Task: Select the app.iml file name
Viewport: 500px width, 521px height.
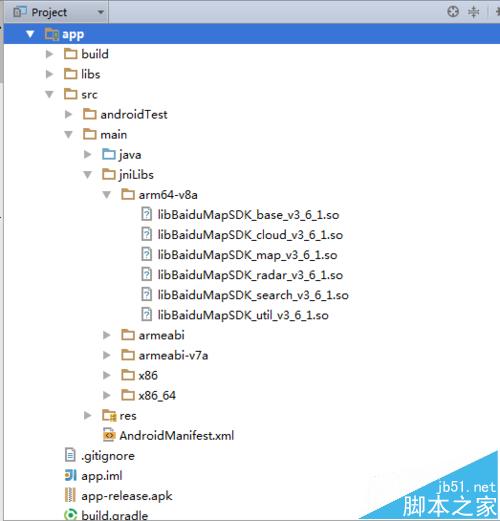Action: (x=102, y=476)
